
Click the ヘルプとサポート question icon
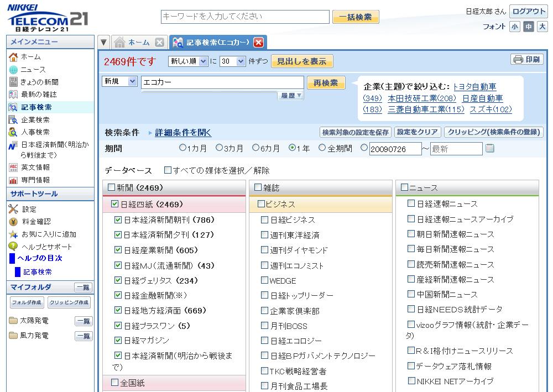(x=13, y=247)
